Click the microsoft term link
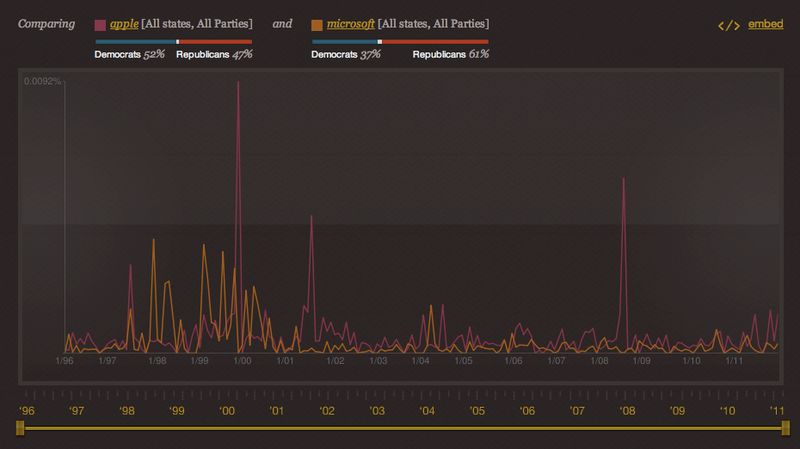 point(351,24)
